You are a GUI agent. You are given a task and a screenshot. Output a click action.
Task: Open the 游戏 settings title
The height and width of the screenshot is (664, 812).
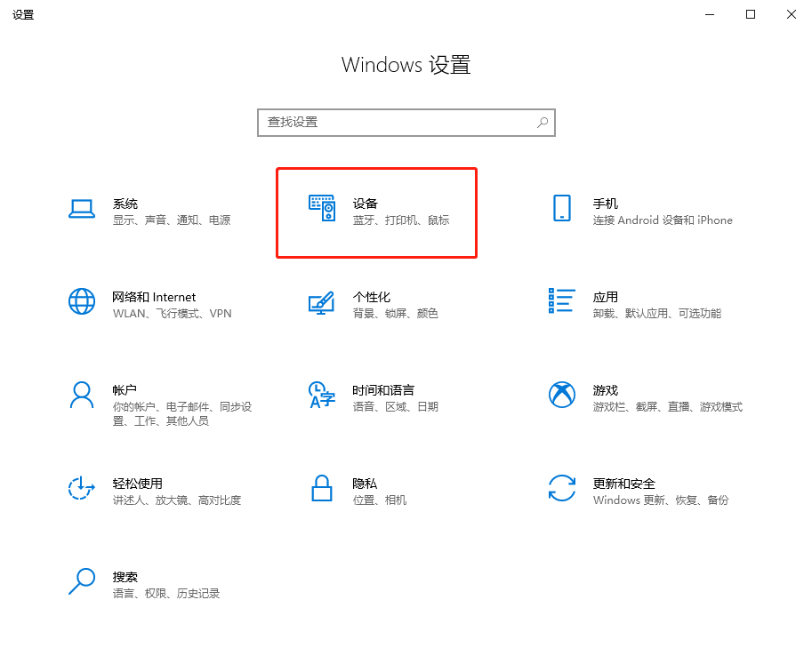[x=606, y=390]
